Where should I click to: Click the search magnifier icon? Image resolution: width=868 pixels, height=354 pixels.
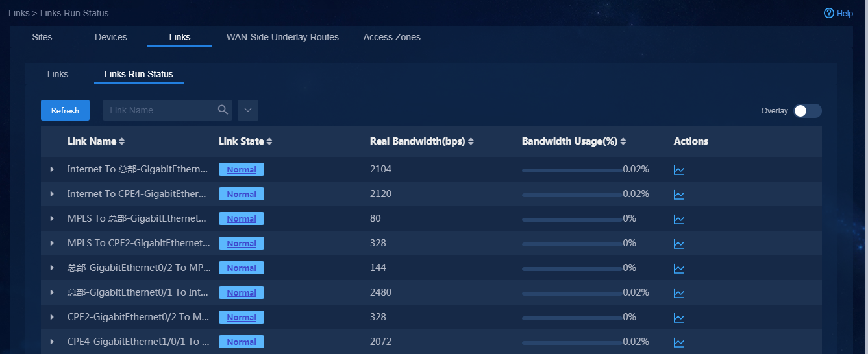pyautogui.click(x=223, y=110)
